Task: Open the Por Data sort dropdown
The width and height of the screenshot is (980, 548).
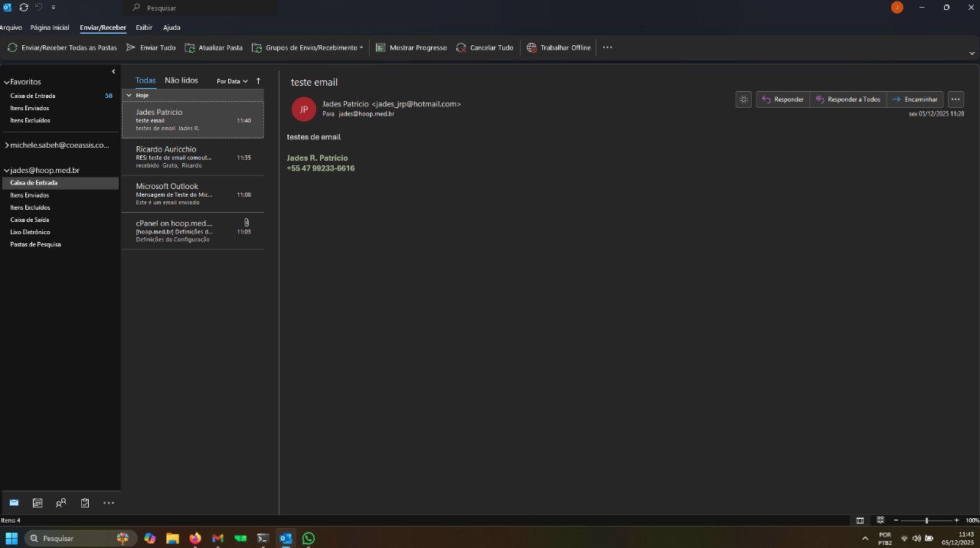Action: 231,81
